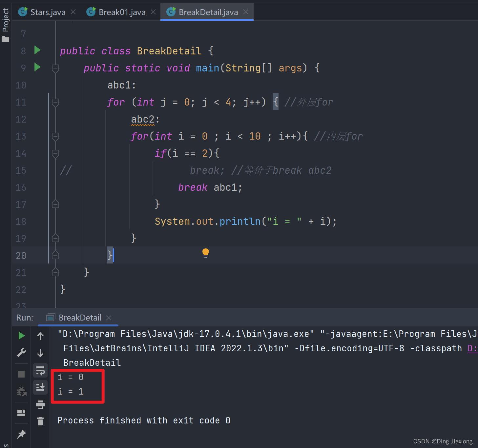478x448 pixels.
Task: Switch to Break01.java tab
Action: [x=122, y=12]
